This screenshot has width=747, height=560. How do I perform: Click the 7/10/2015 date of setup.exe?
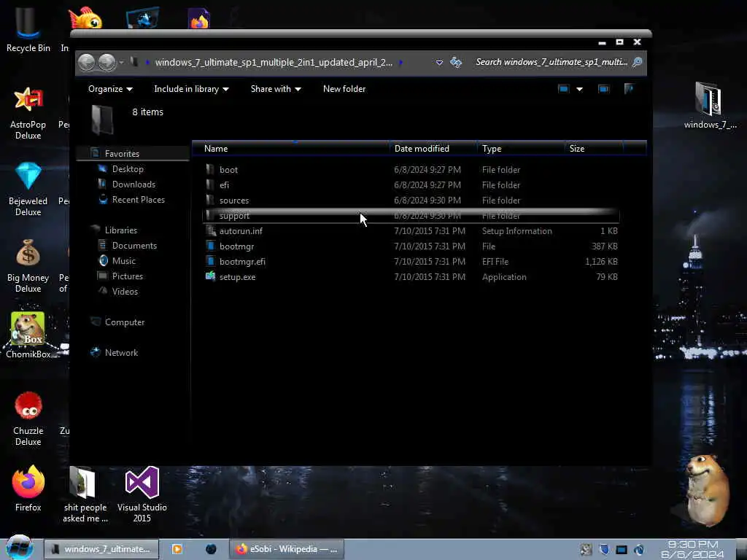pos(430,276)
